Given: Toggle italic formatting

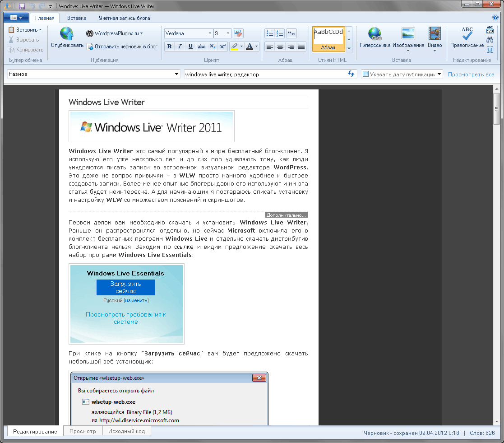Looking at the screenshot, I should click(180, 47).
